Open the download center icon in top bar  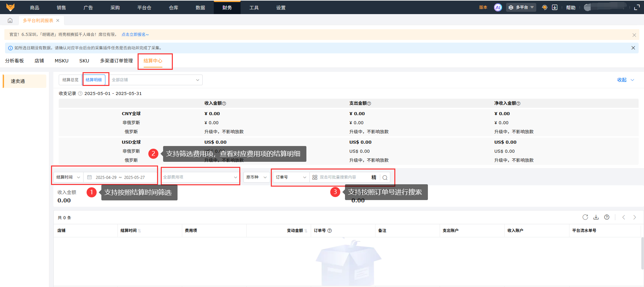click(555, 7)
